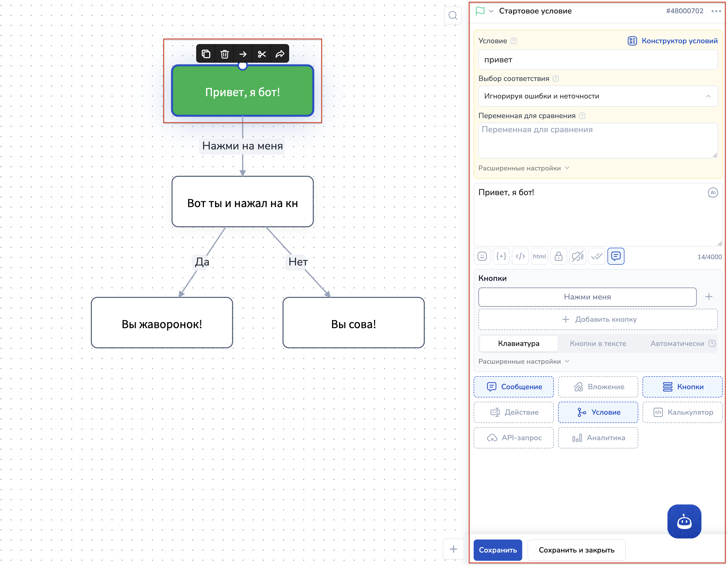Delete block with trash icon
The height and width of the screenshot is (565, 728).
[x=224, y=54]
